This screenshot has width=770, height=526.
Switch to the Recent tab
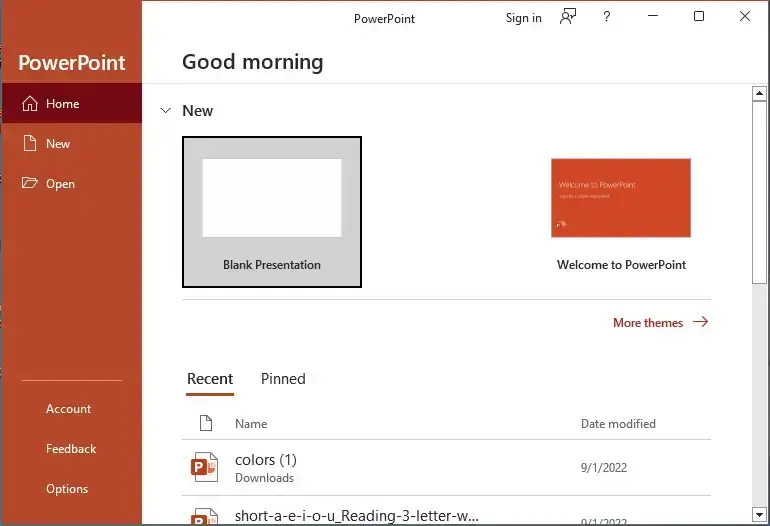click(x=210, y=379)
